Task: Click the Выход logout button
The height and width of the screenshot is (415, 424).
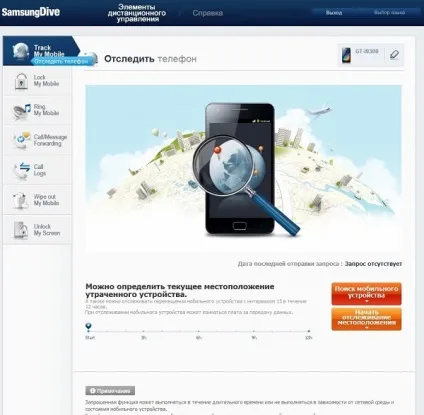Action: (334, 13)
